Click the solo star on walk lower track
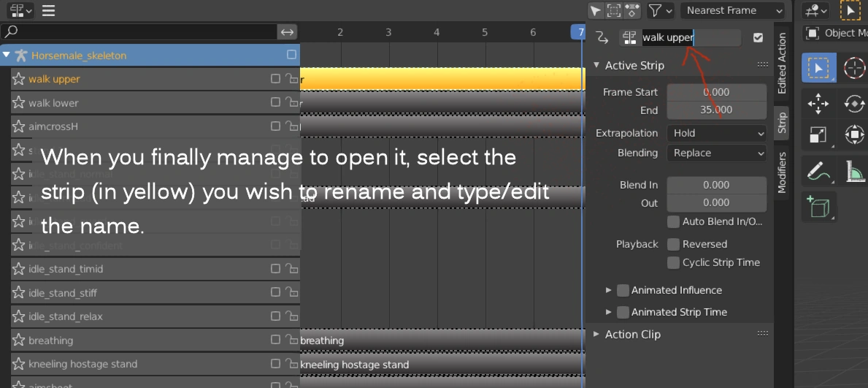The image size is (868, 388). pyautogui.click(x=19, y=103)
